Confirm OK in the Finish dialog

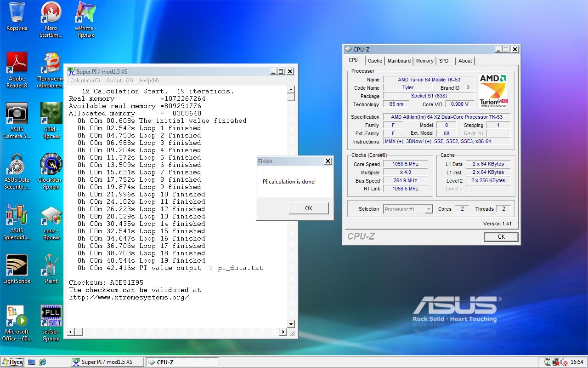[309, 208]
